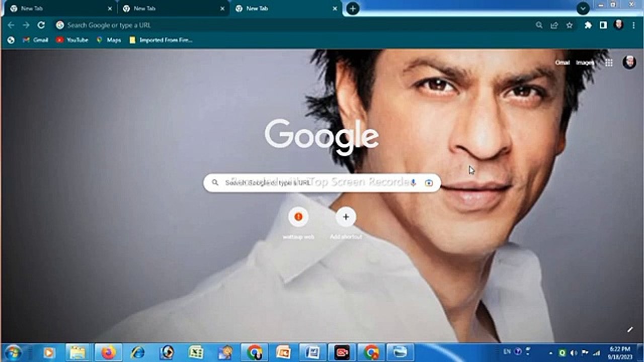Image resolution: width=644 pixels, height=362 pixels.
Task: Open the clock showing 6:22 PM
Action: [619, 352]
